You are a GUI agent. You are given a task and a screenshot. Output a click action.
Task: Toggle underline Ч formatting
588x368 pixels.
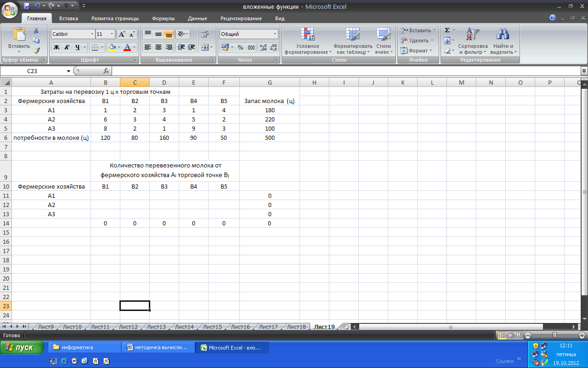coord(77,47)
